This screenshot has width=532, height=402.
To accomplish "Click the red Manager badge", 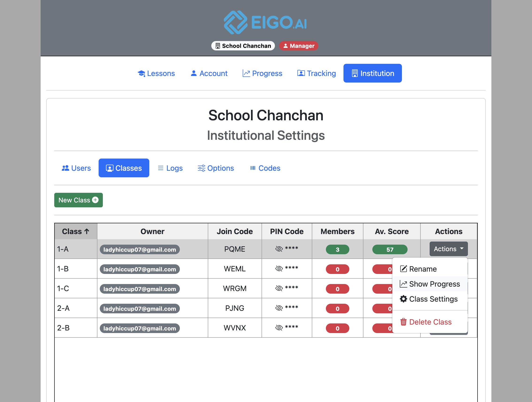I will 298,46.
